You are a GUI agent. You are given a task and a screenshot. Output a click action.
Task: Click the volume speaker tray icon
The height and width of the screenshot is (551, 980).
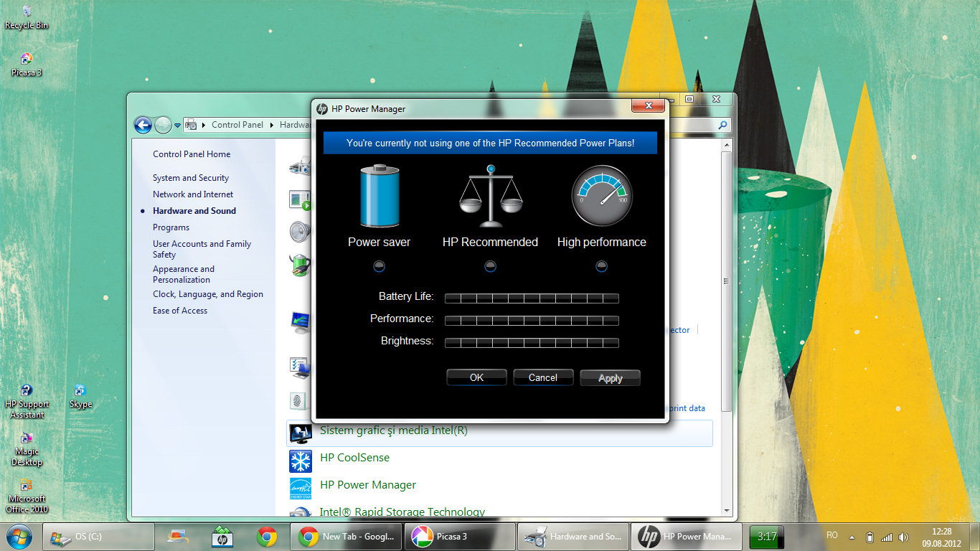point(903,537)
